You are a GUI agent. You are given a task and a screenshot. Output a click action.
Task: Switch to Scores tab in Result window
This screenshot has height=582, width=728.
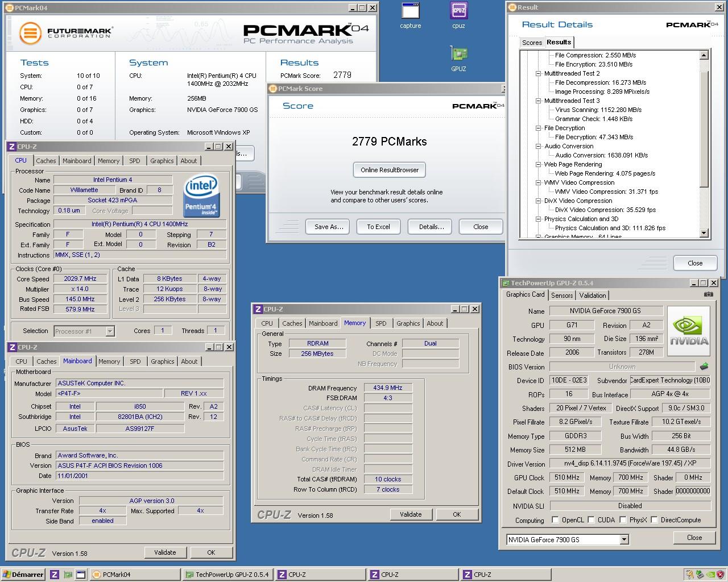click(x=532, y=43)
